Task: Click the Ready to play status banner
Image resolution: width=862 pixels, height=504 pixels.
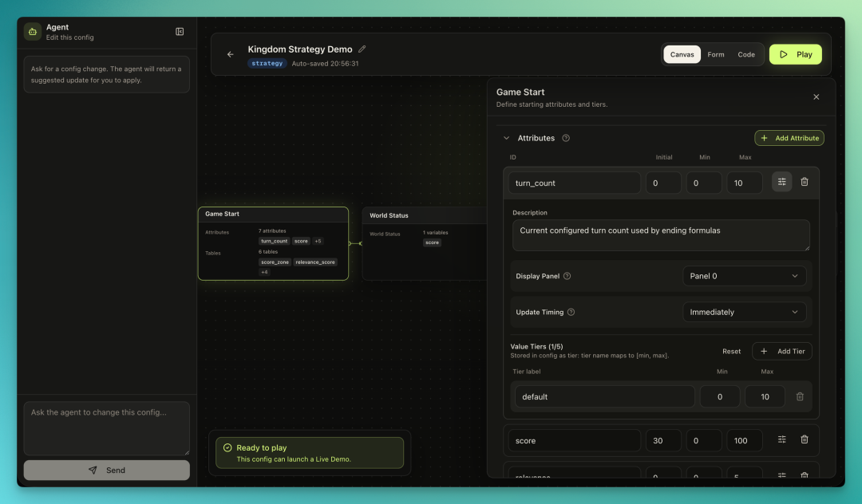Action: point(310,453)
